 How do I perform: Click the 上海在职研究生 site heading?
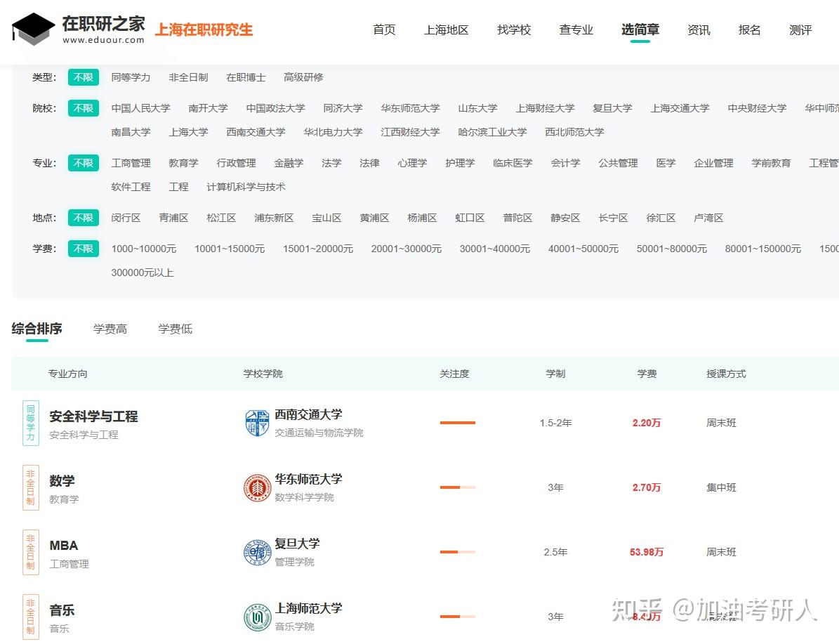(x=204, y=30)
